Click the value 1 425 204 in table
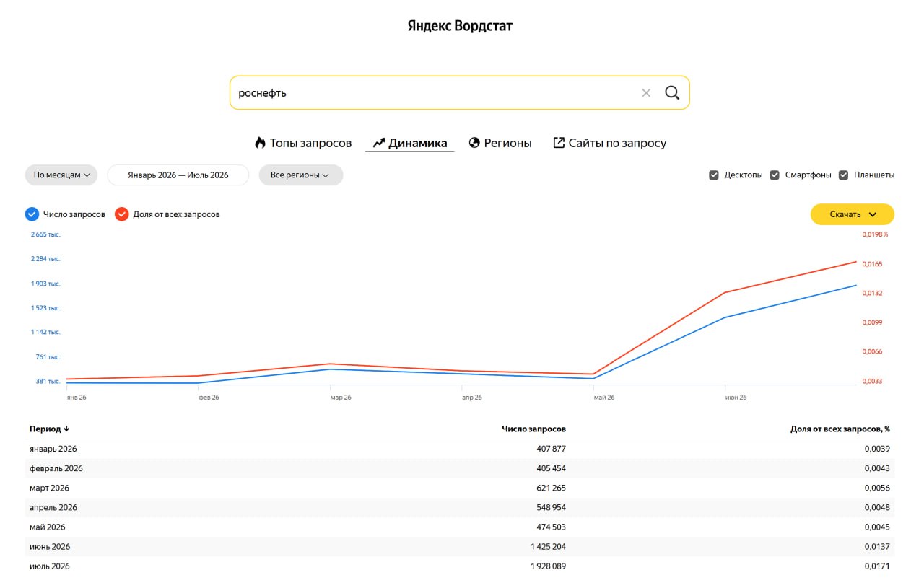Image resolution: width=924 pixels, height=588 pixels. click(x=548, y=546)
